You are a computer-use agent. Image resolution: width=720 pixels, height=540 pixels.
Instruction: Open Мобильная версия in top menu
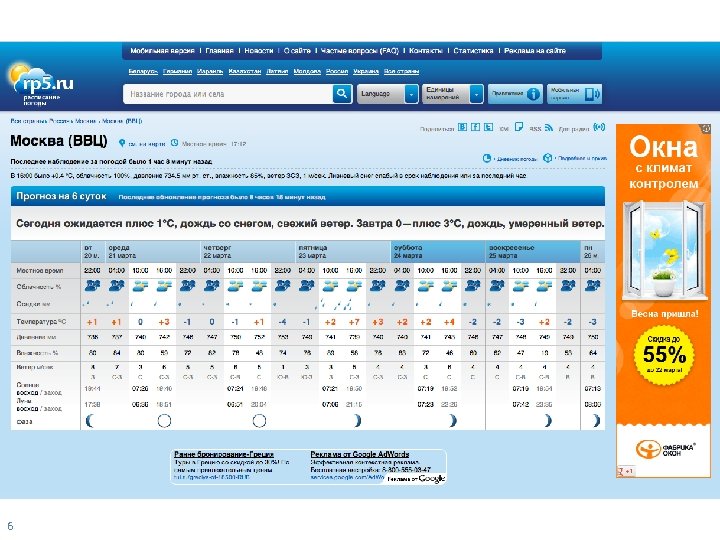(x=162, y=51)
